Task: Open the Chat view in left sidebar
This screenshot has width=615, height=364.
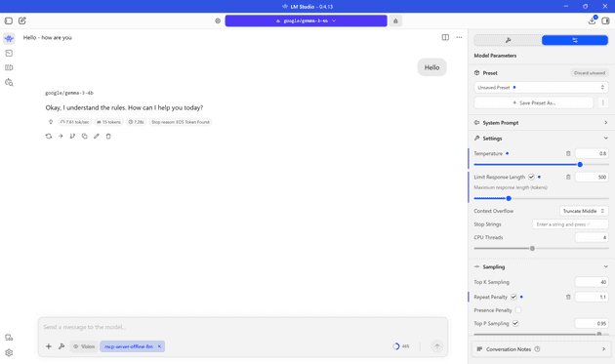Action: click(9, 38)
